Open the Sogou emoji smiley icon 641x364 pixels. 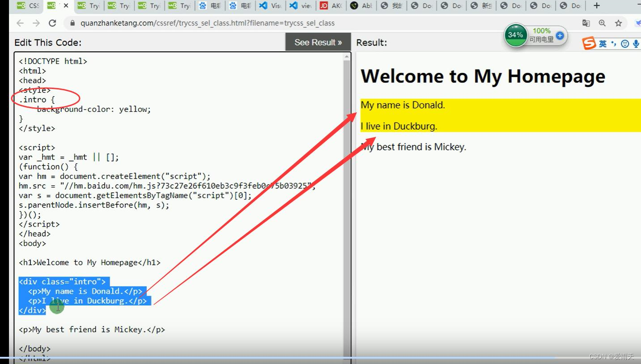coord(625,44)
